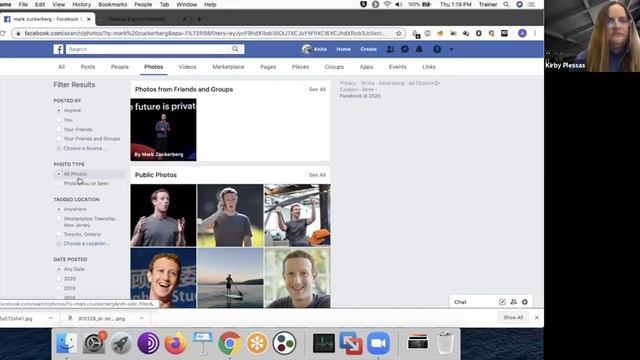The height and width of the screenshot is (360, 640).
Task: Select Photos You've Seen radio option
Action: click(59, 184)
